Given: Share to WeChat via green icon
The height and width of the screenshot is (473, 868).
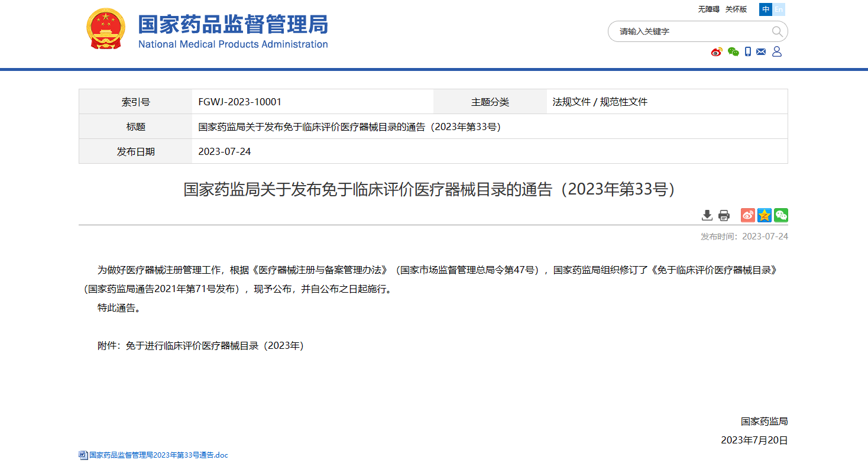Looking at the screenshot, I should click(x=781, y=215).
